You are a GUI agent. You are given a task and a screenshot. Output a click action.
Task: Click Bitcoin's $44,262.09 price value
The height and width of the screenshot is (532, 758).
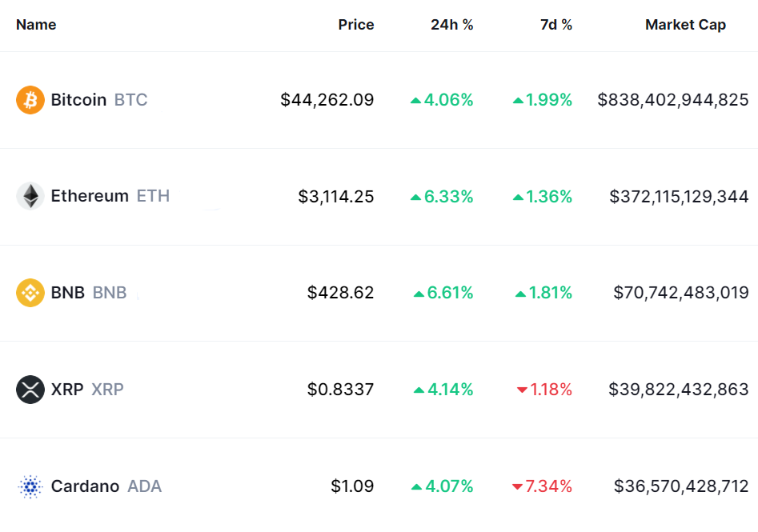pos(327,100)
